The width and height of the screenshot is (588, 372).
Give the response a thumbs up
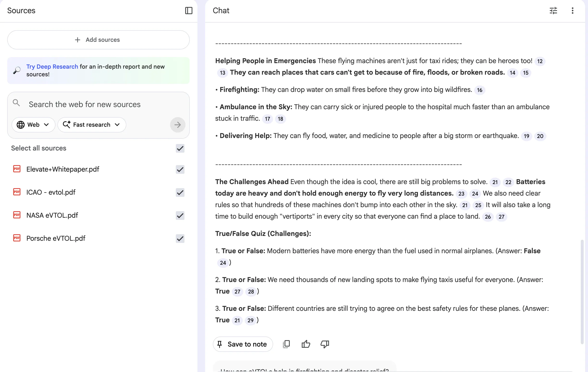tap(306, 344)
